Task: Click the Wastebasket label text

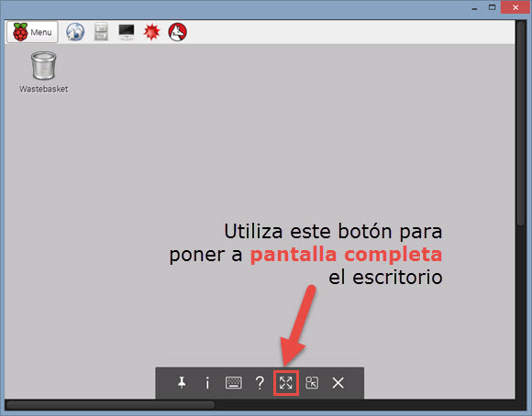Action: point(43,89)
